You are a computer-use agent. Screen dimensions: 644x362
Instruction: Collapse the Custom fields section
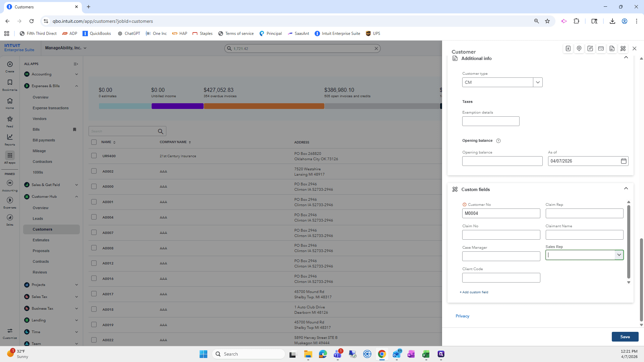point(626,189)
